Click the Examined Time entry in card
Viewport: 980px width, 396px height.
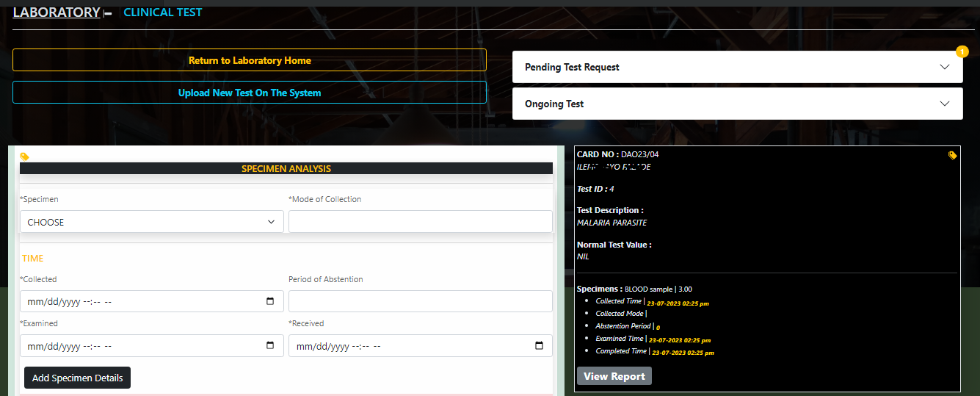point(653,339)
